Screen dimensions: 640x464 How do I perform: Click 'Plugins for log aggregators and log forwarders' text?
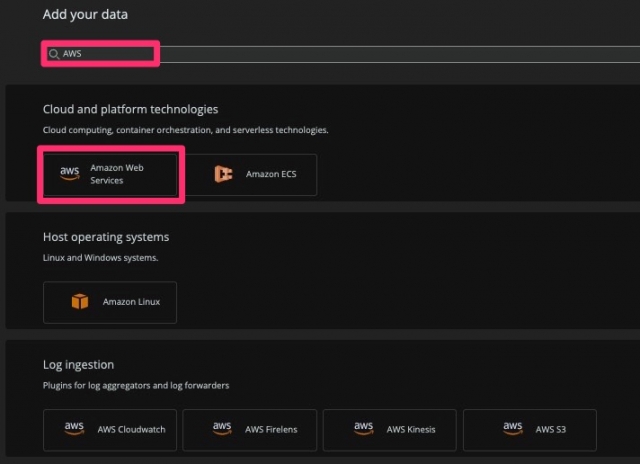pos(136,386)
